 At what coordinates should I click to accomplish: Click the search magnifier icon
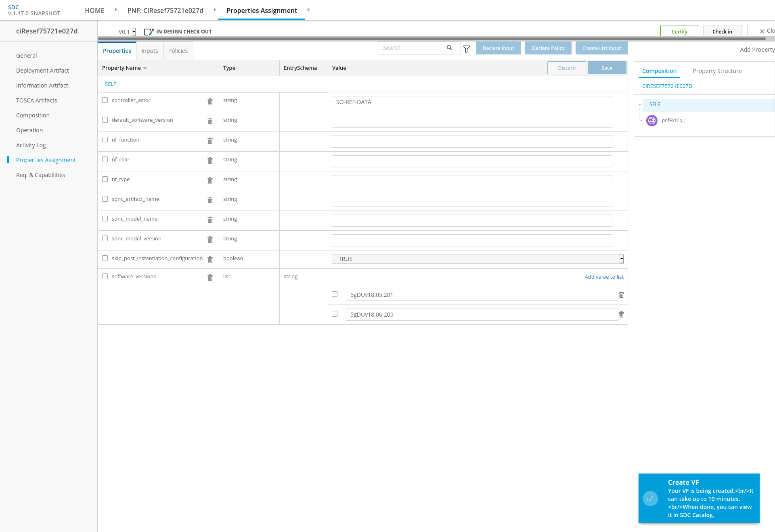coord(449,48)
